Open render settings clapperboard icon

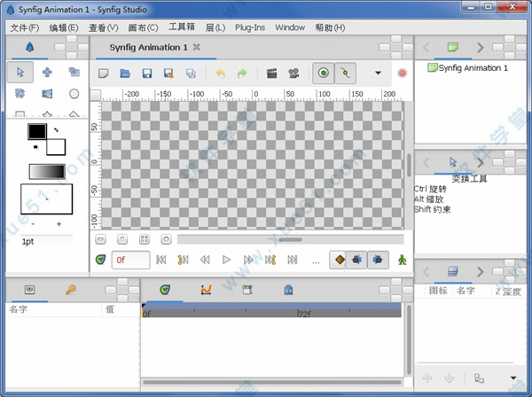pyautogui.click(x=272, y=74)
